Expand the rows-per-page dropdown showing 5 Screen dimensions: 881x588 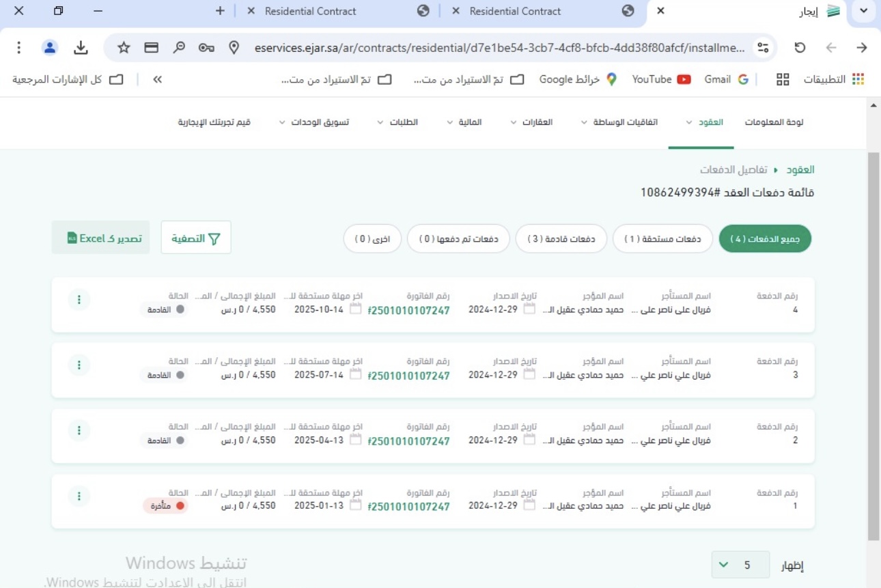pos(740,565)
